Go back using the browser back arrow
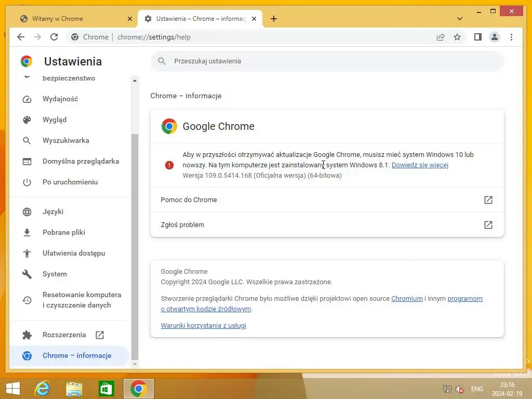 tap(21, 37)
